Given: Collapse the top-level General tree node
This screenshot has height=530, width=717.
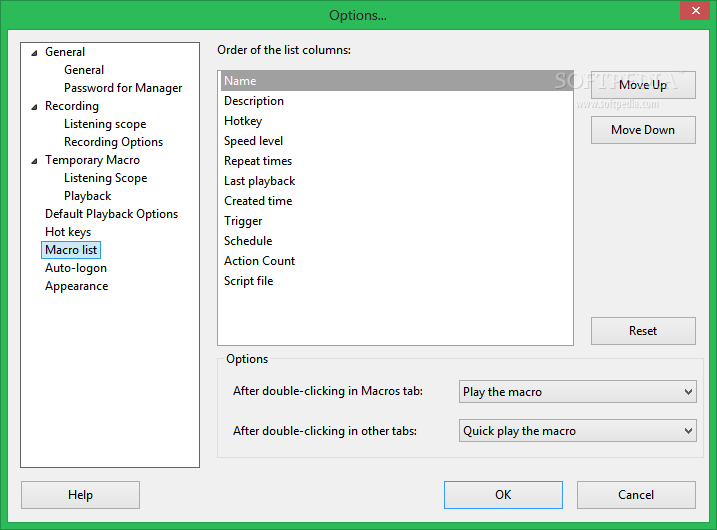Looking at the screenshot, I should tap(34, 53).
